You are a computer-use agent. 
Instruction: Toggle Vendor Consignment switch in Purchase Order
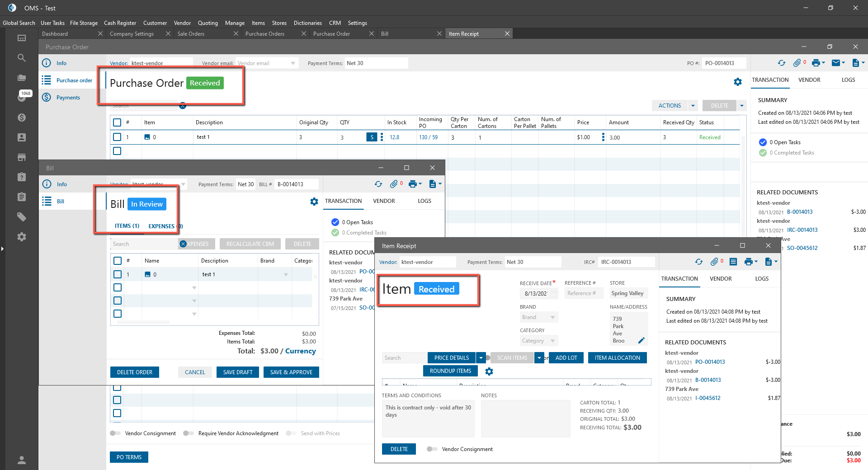115,433
